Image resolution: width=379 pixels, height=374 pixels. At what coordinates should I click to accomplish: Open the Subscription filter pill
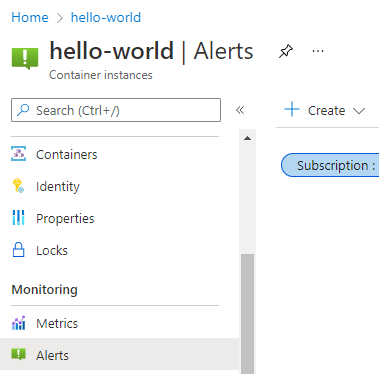coord(330,165)
